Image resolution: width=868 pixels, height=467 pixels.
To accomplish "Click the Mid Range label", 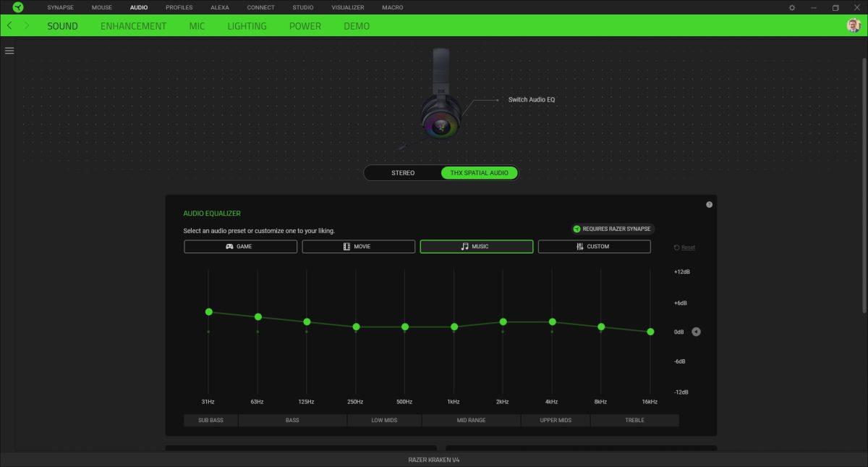I will coord(471,420).
